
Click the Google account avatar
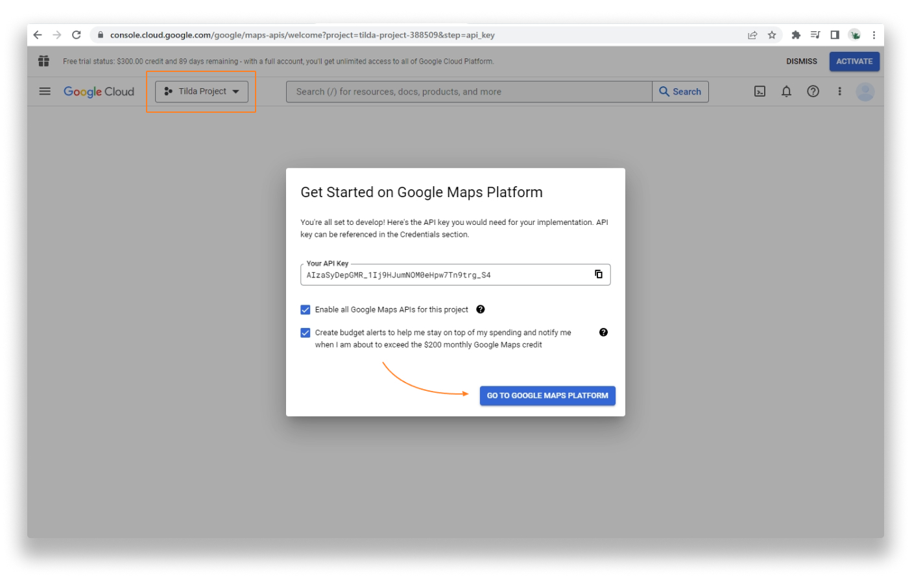click(865, 91)
